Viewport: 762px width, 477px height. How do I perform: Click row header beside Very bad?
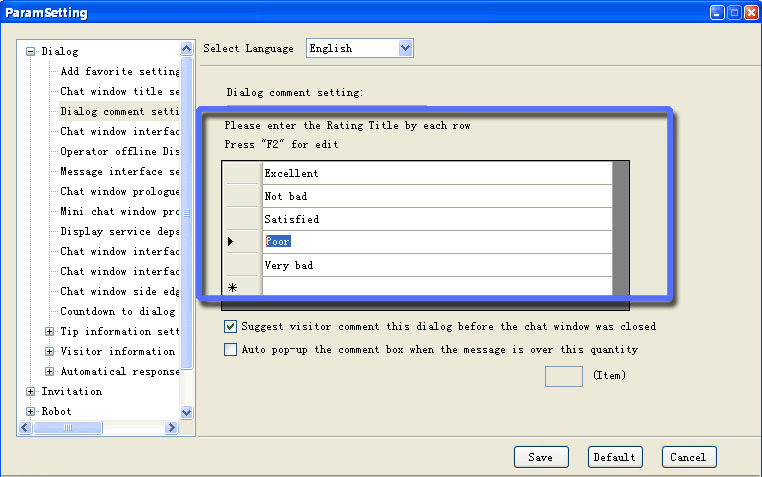coord(242,265)
